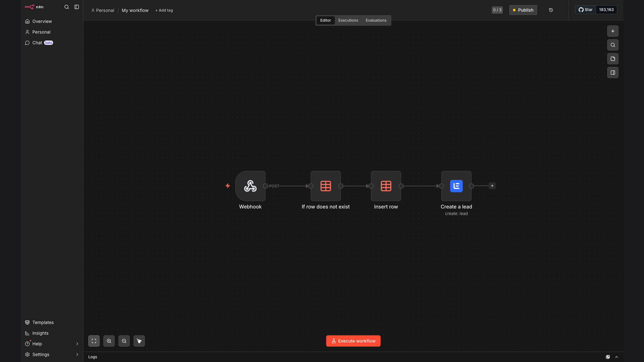Pop out the logs panel
The image size is (644, 362).
point(608,357)
